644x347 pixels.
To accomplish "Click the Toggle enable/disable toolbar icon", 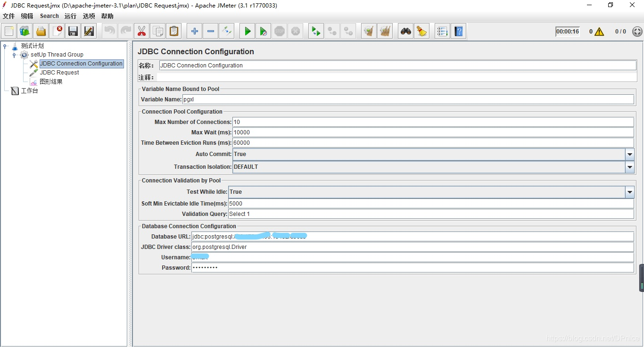I will pyautogui.click(x=227, y=32).
